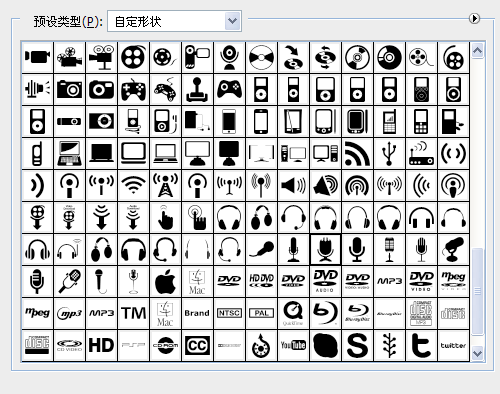Click the vertical scrollbar thumb
This screenshot has height=394, width=500.
click(477, 291)
